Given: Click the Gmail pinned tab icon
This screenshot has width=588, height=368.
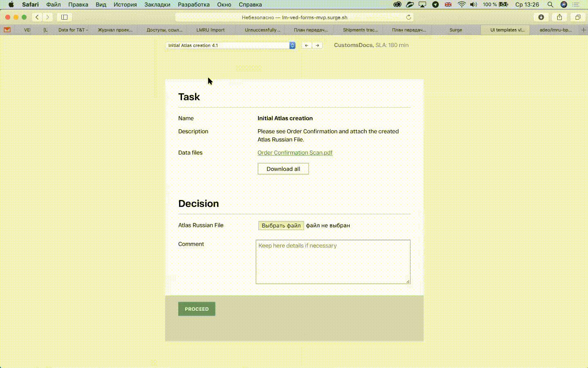Looking at the screenshot, I should (7, 30).
